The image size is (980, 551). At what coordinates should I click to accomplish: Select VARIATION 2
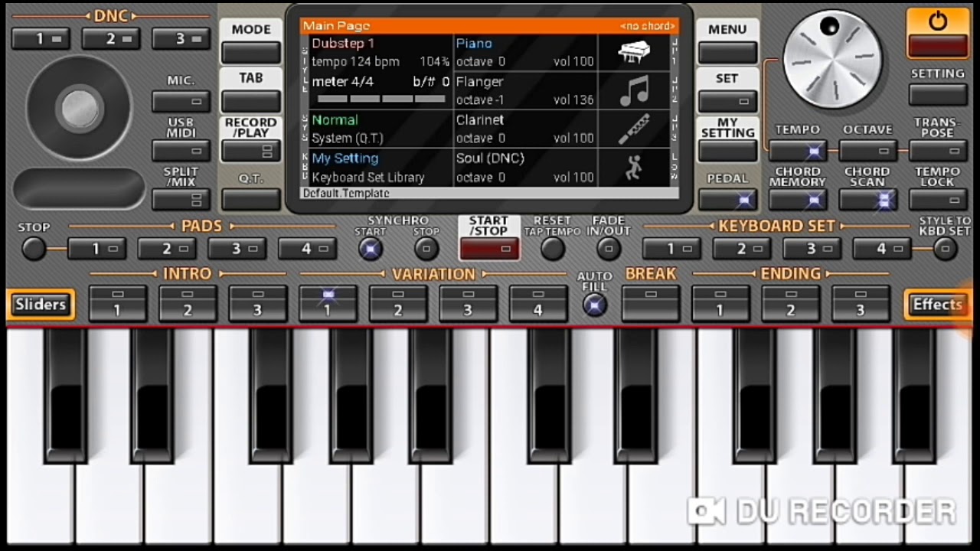coord(398,303)
